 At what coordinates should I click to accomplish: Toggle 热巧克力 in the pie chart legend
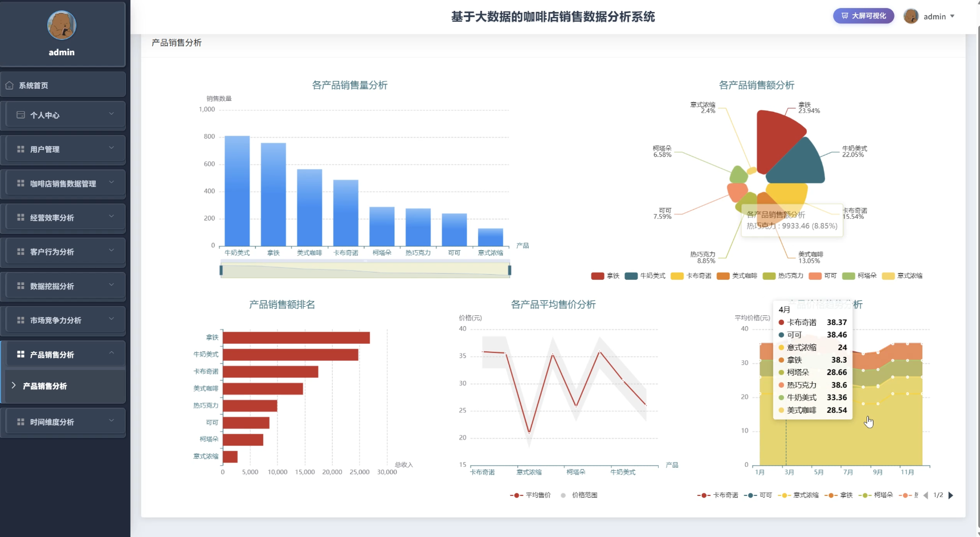pos(783,276)
